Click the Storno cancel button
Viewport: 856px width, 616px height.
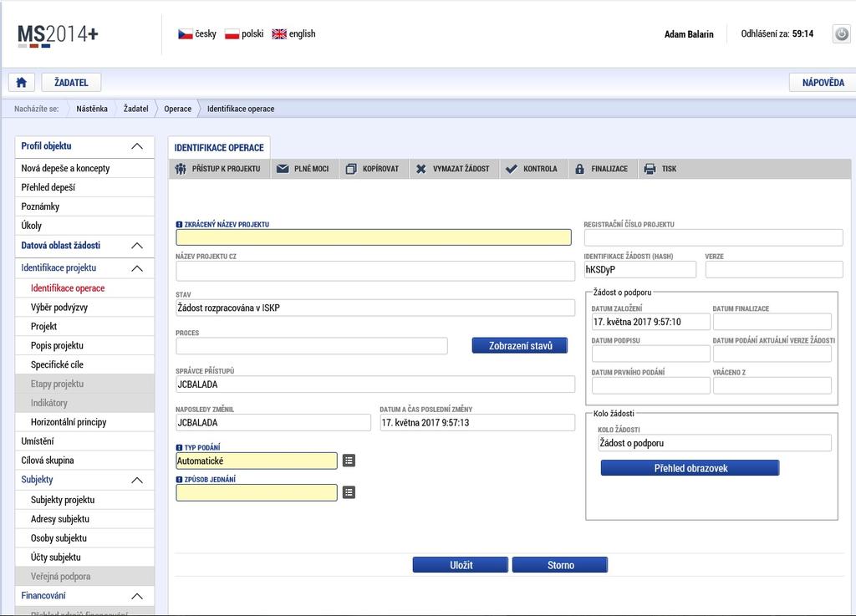tap(560, 565)
